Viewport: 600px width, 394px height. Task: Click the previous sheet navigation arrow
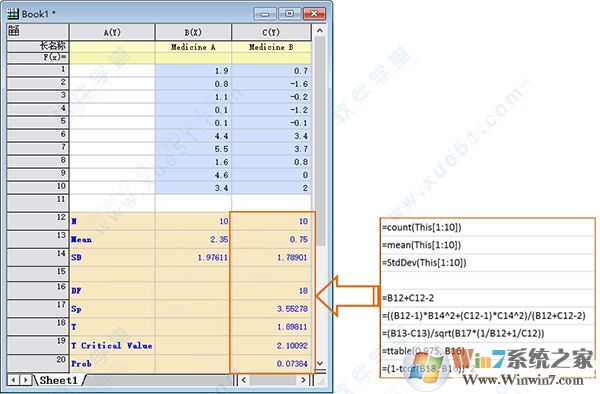click(13, 380)
